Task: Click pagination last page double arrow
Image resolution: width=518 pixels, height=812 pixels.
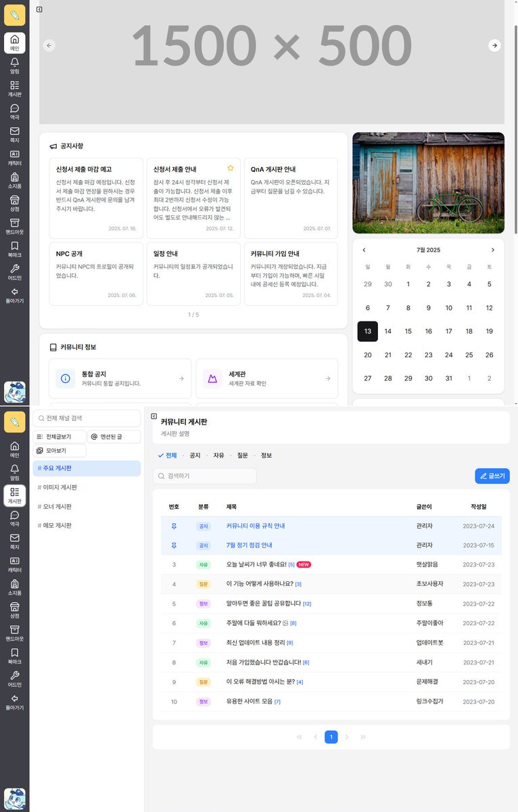Action: 363,737
